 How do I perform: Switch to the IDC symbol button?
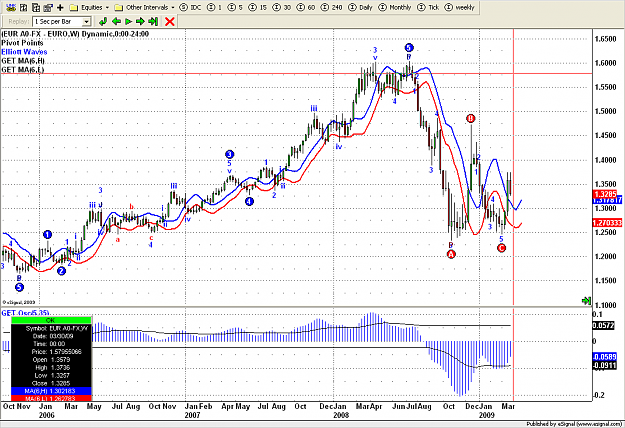tap(191, 7)
